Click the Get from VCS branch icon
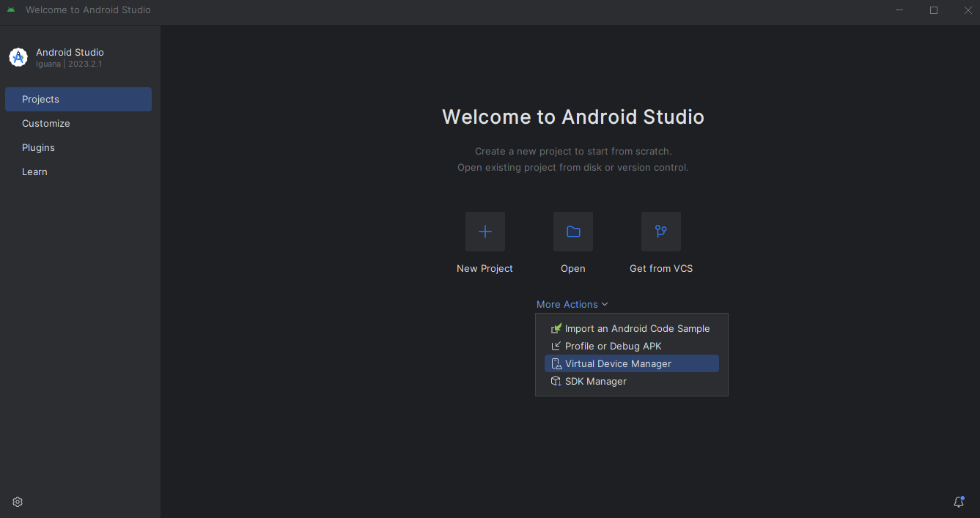Screen dimensions: 980x518 pyautogui.click(x=660, y=232)
